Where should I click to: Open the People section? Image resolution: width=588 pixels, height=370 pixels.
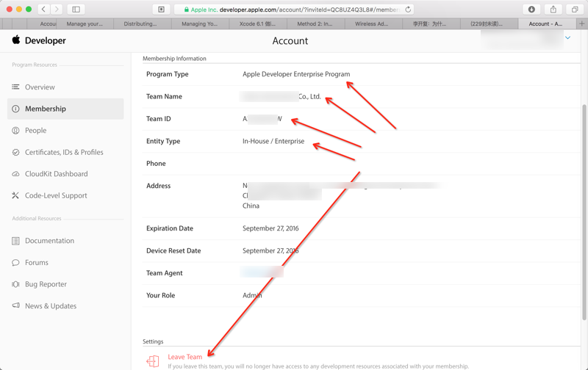coord(35,131)
